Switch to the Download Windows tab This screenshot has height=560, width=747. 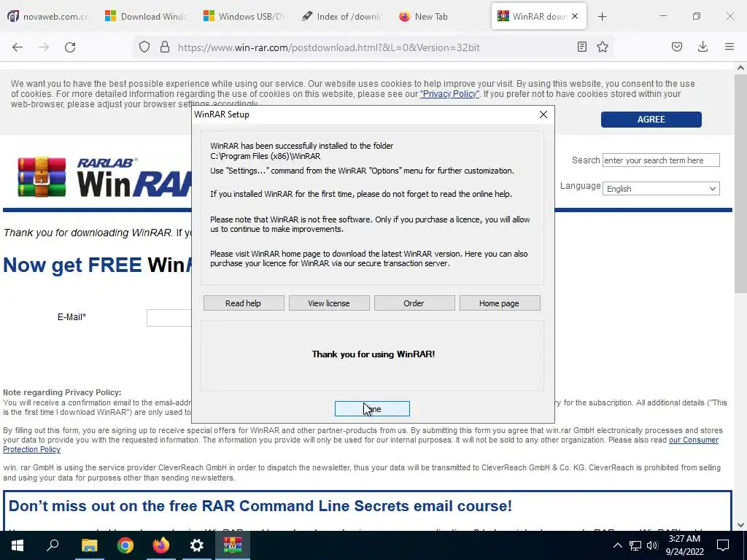(x=145, y=16)
